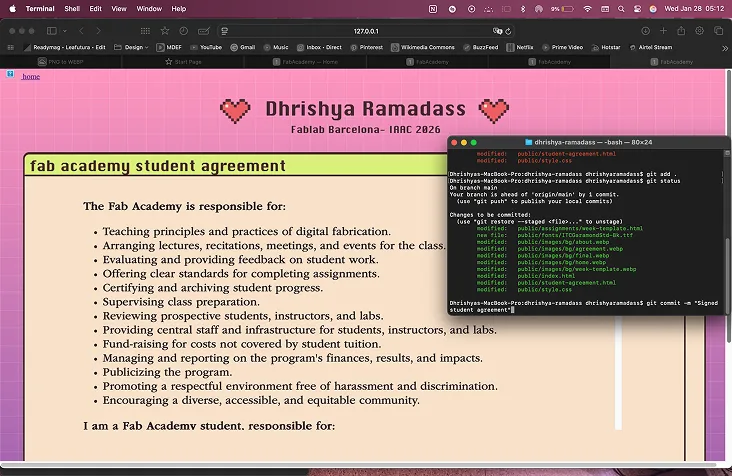Click the small icon left of home link
The width and height of the screenshot is (732, 476).
pyautogui.click(x=10, y=74)
